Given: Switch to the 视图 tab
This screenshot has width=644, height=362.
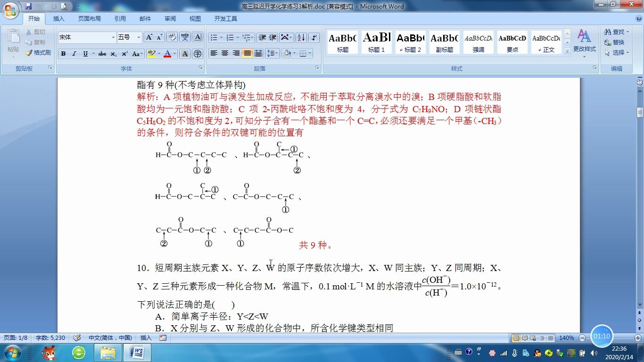Looking at the screenshot, I should pos(195,19).
